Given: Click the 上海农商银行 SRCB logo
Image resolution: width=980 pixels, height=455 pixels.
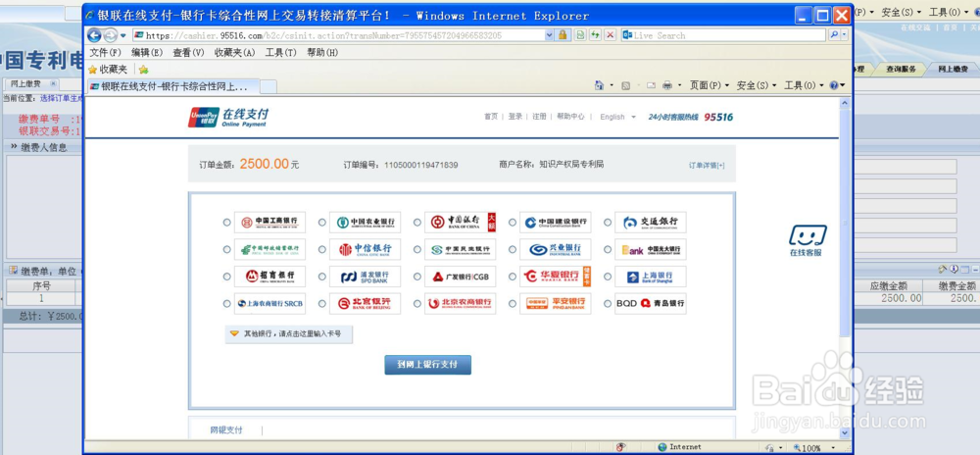Looking at the screenshot, I should pyautogui.click(x=270, y=303).
